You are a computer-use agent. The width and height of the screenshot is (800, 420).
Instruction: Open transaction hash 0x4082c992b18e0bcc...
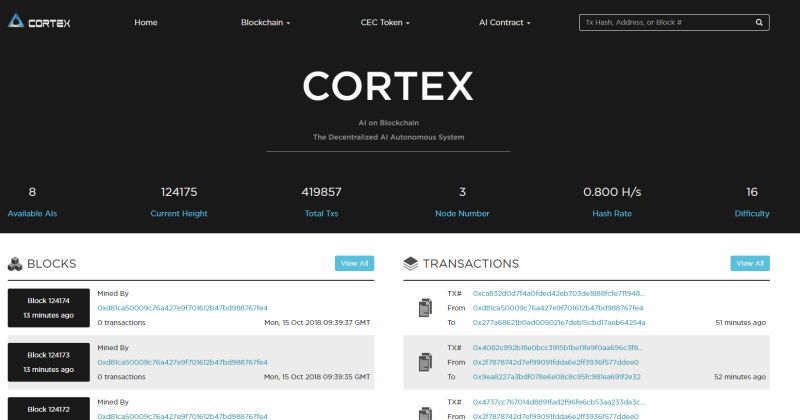pos(558,348)
